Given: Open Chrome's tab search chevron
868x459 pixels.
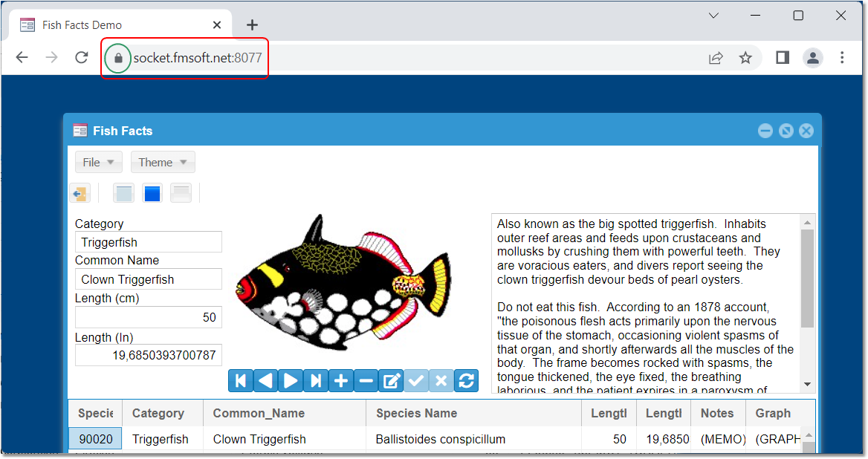Looking at the screenshot, I should (x=713, y=16).
